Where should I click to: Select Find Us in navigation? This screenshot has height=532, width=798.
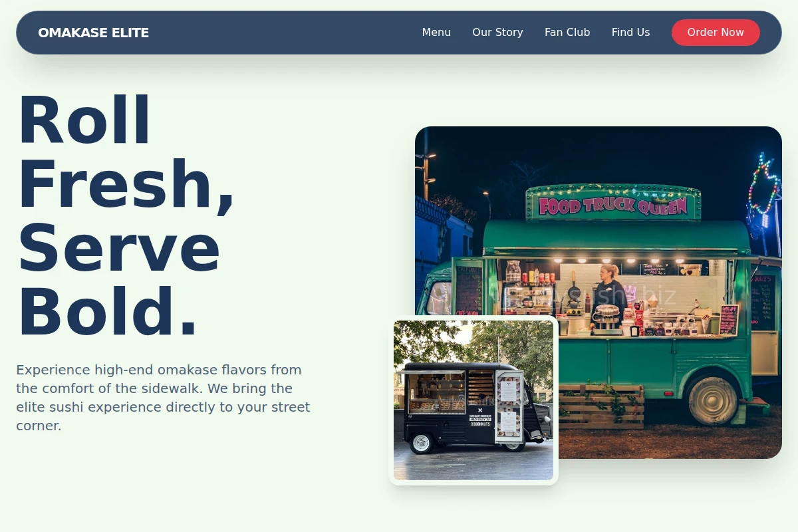pos(630,33)
